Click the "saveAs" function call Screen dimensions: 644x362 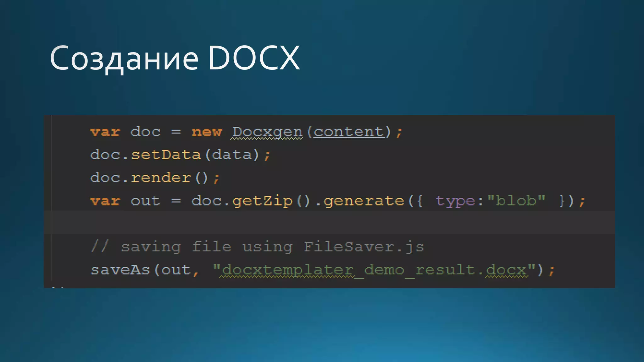[x=120, y=270]
